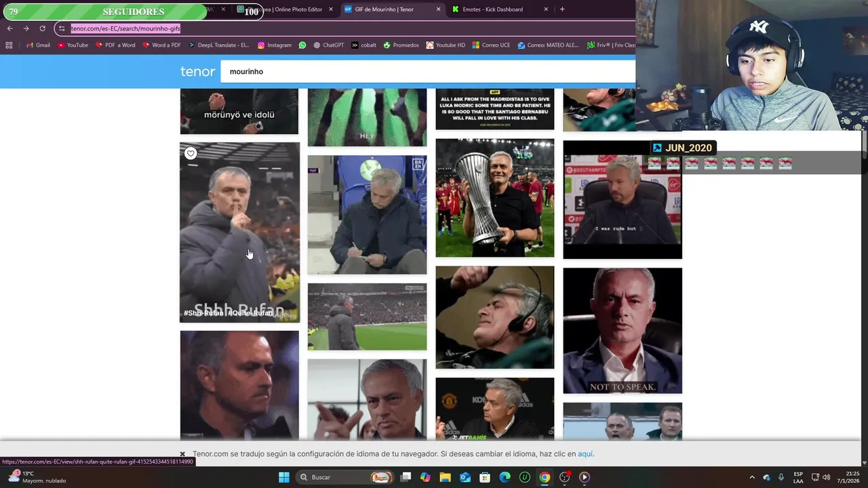Reload the page with the refresh icon
Viewport: 868px width, 488px height.
click(x=42, y=28)
